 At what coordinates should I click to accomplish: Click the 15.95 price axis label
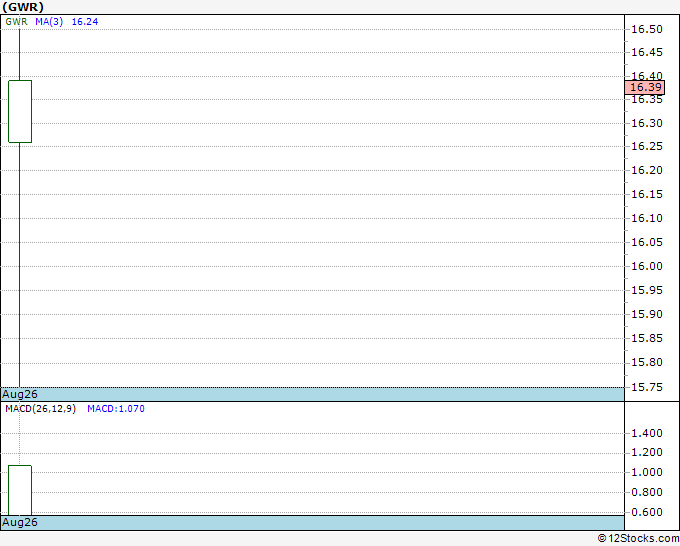tap(647, 290)
